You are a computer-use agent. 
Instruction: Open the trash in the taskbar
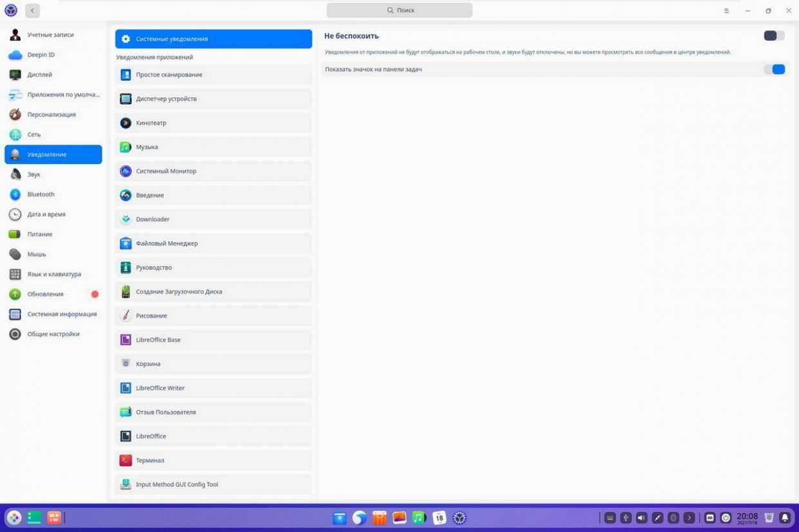(x=769, y=517)
